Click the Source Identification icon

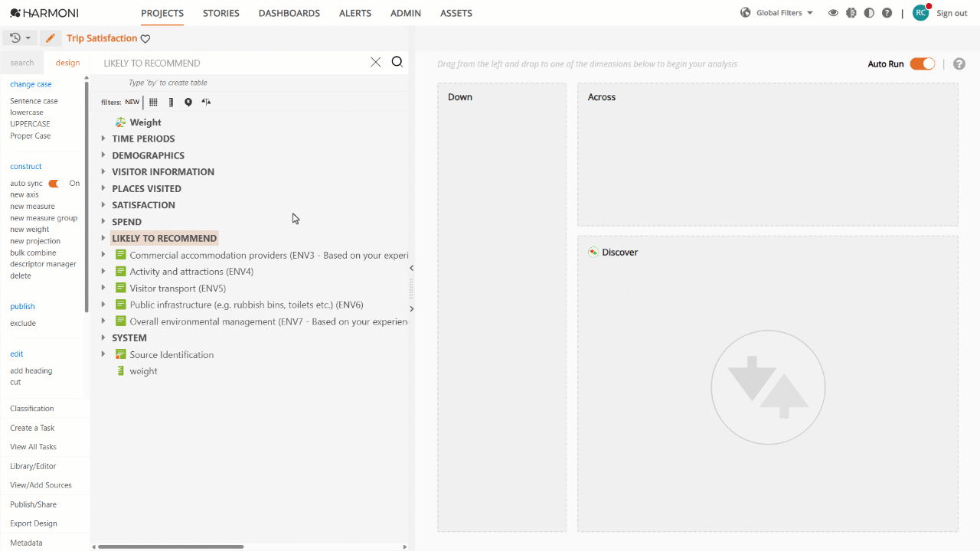click(120, 354)
